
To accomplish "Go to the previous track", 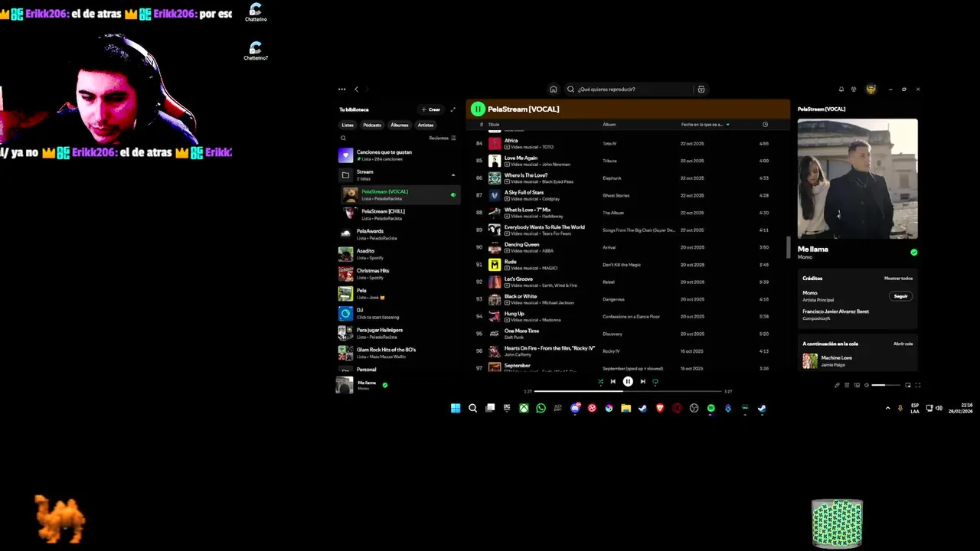I will [613, 382].
